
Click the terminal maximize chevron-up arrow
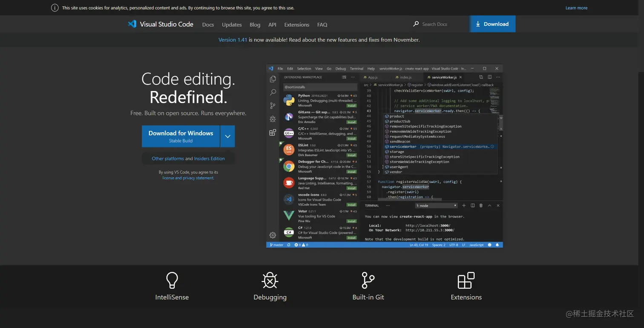pos(489,206)
